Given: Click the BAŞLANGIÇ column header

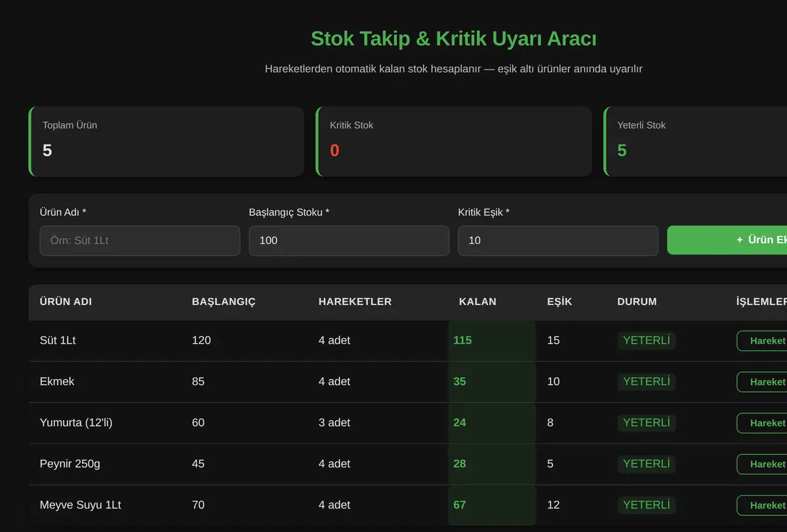Looking at the screenshot, I should click(x=224, y=302).
